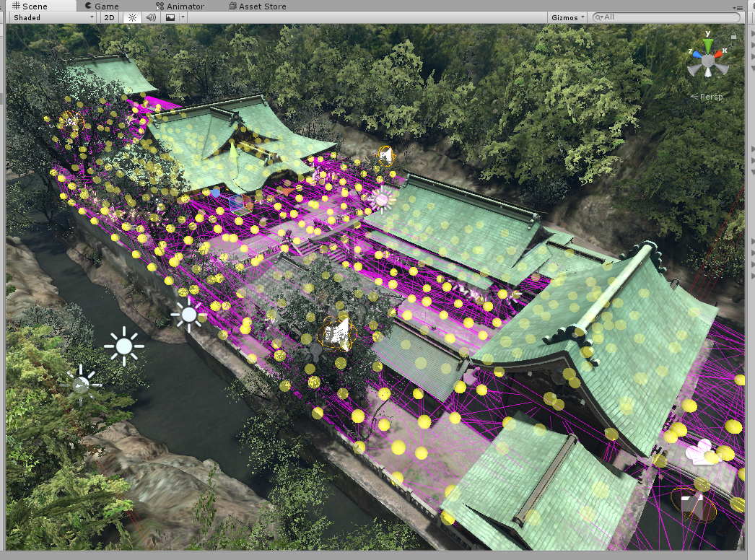Screen dimensions: 755x560
Task: Toggle scene lighting sun icon
Action: point(132,17)
